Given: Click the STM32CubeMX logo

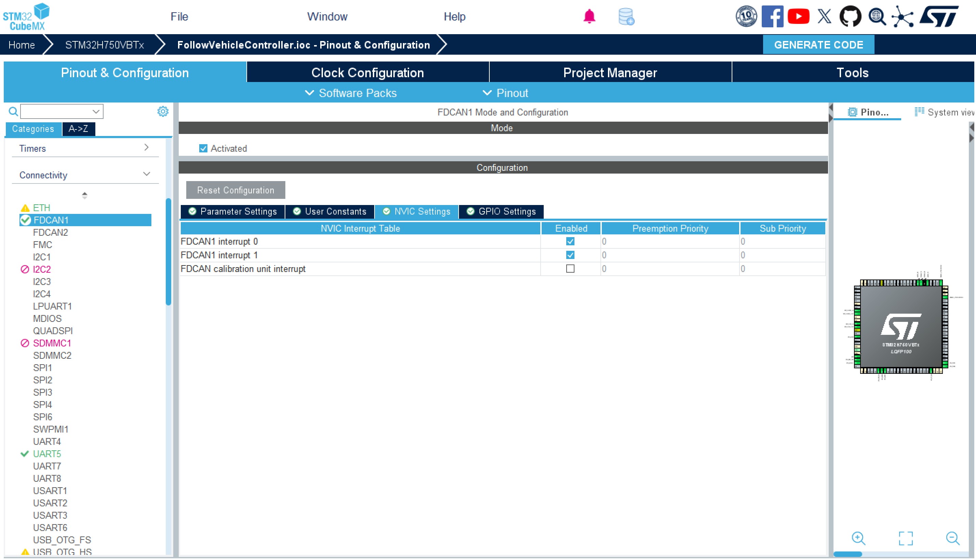Looking at the screenshot, I should point(26,16).
